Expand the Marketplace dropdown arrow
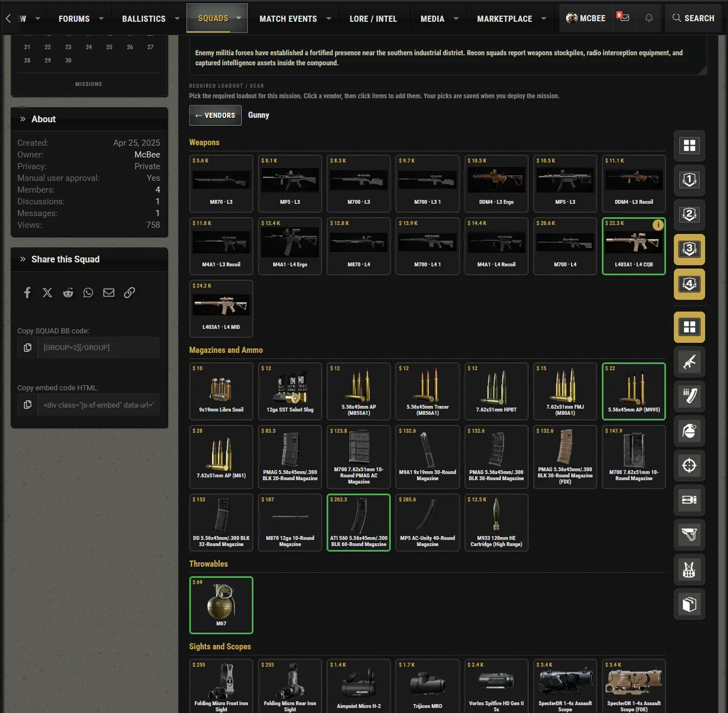Image resolution: width=728 pixels, height=713 pixels. pyautogui.click(x=543, y=18)
